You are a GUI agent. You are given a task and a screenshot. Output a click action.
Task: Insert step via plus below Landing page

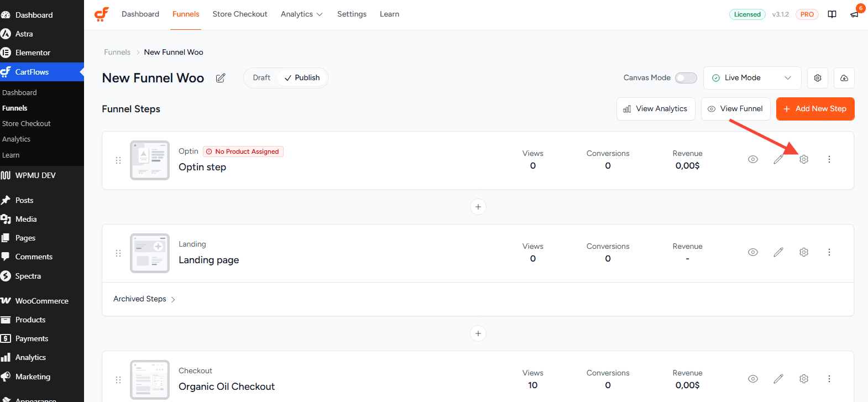478,333
